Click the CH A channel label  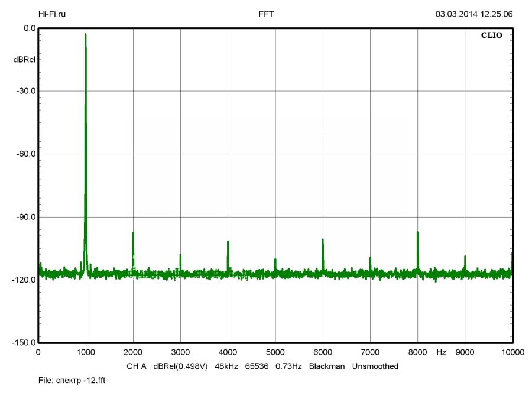137,366
